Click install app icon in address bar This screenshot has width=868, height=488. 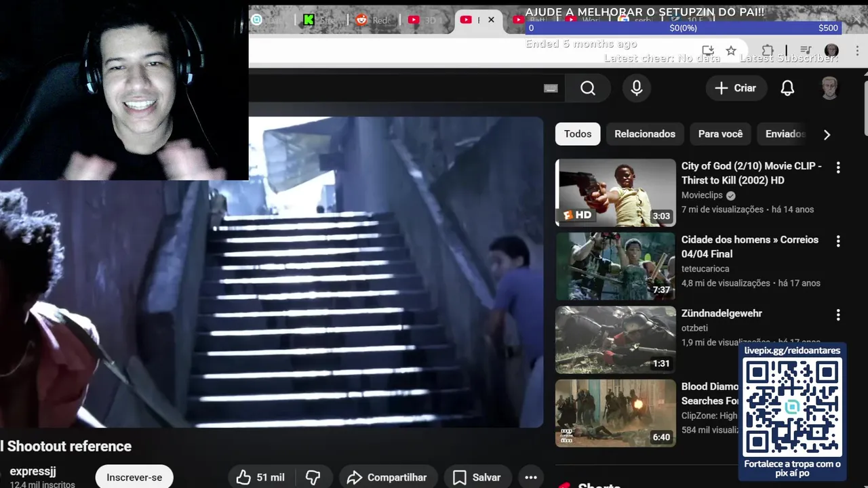tap(708, 51)
